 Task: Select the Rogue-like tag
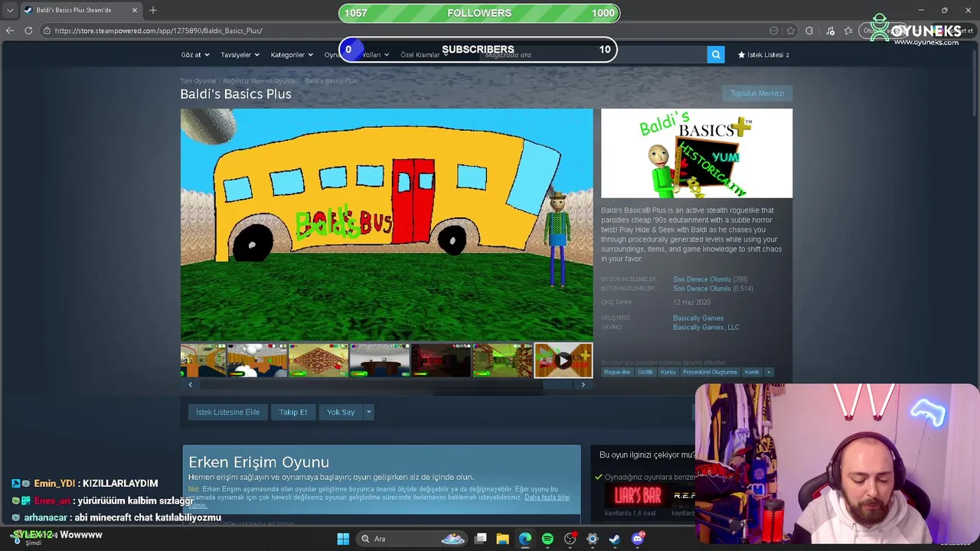(x=617, y=372)
